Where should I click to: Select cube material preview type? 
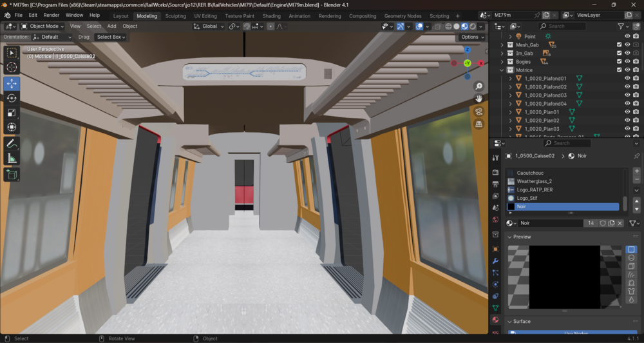click(x=631, y=266)
